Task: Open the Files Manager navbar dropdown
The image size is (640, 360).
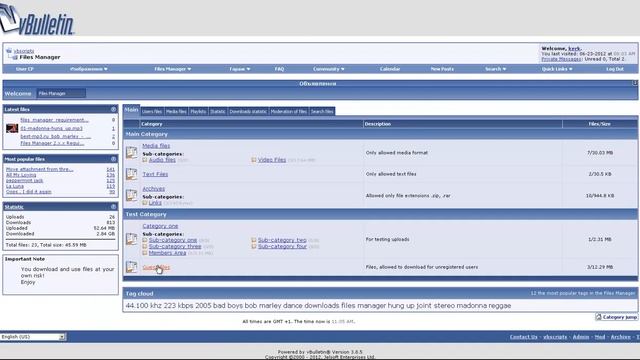Action: pyautogui.click(x=173, y=69)
